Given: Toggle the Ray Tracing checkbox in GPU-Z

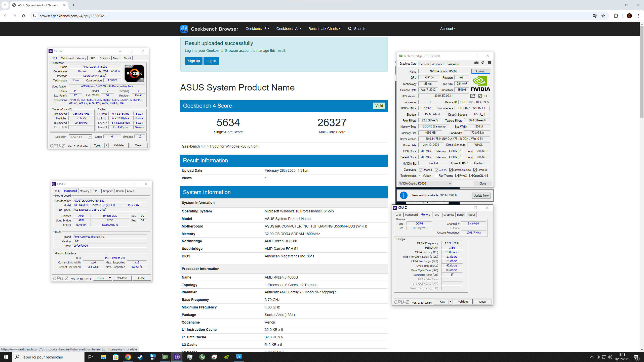Looking at the screenshot, I should (436, 176).
